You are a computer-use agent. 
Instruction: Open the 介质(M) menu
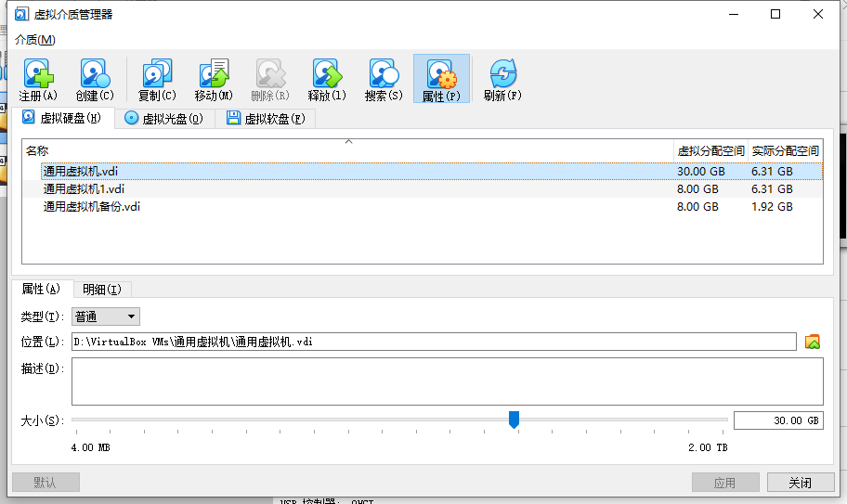[35, 40]
